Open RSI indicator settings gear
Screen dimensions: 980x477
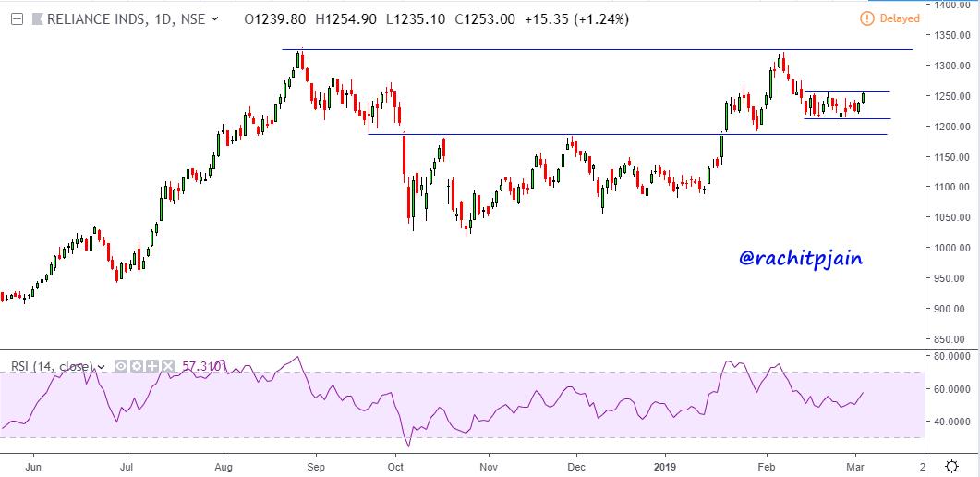click(137, 366)
